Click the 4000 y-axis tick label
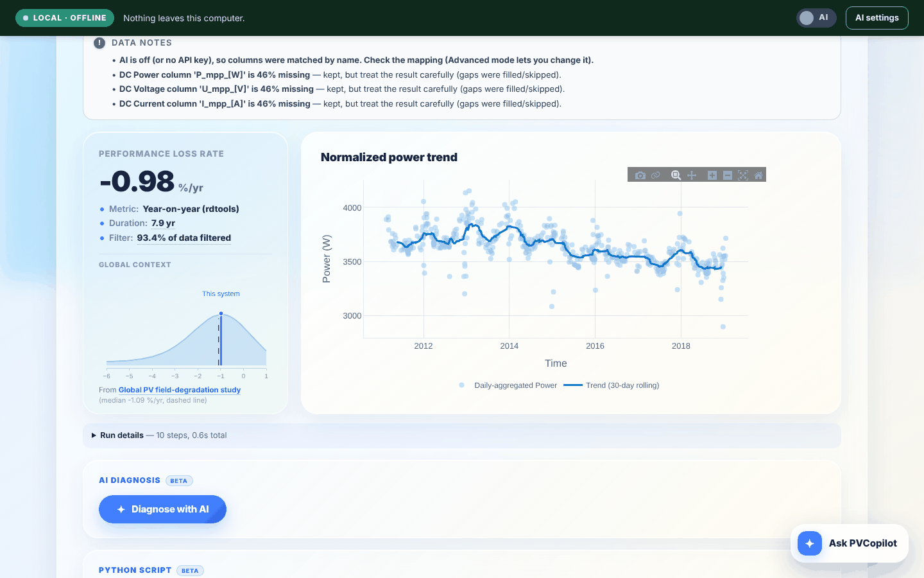 point(352,208)
